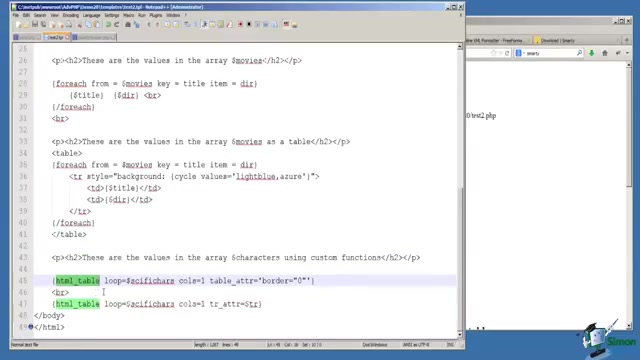Click the Save All toolbar icon
The width and height of the screenshot is (640, 360).
coord(43,25)
